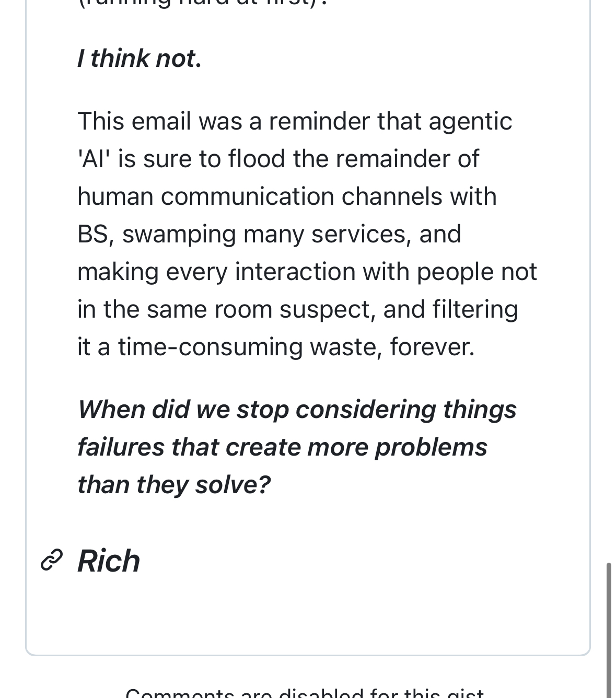Click the anchor link icon beside Rich

[x=52, y=560]
